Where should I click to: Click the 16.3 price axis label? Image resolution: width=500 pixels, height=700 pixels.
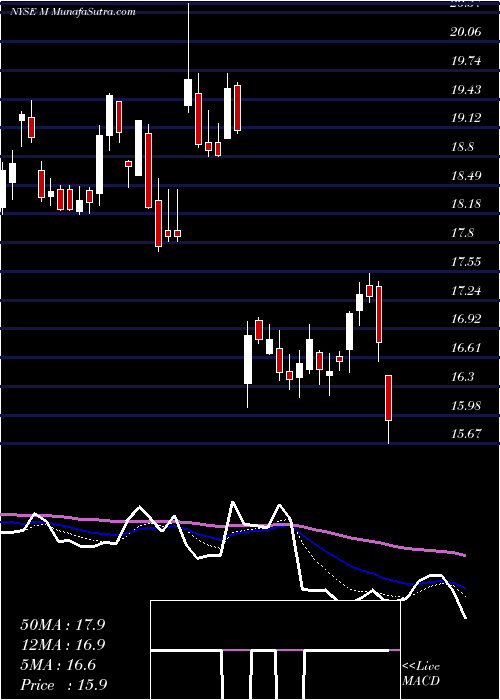[x=462, y=376]
